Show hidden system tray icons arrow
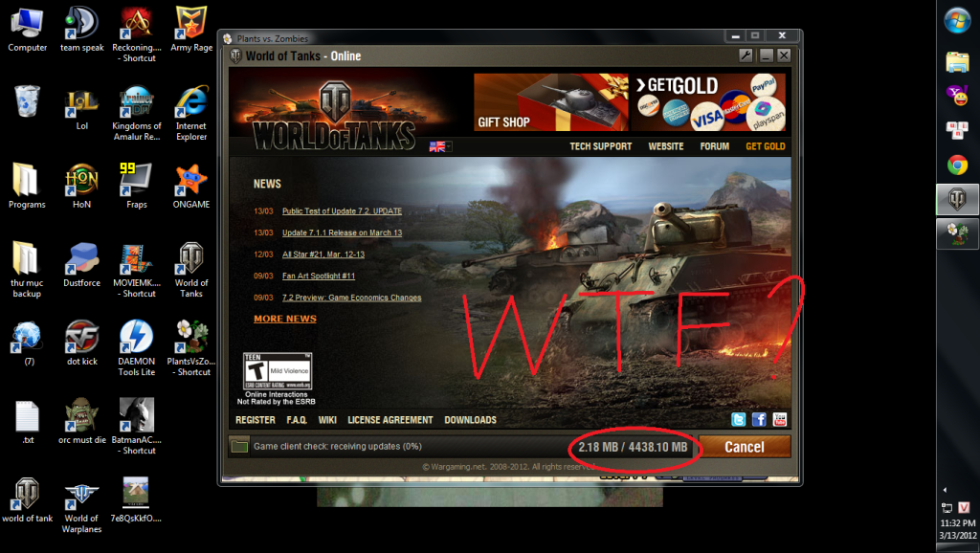The image size is (980, 553). [946, 489]
